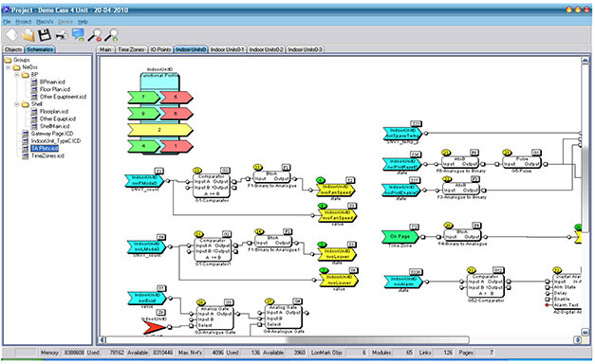Click the green On Page block
Image resolution: width=595 pixels, height=364 pixels.
400,236
